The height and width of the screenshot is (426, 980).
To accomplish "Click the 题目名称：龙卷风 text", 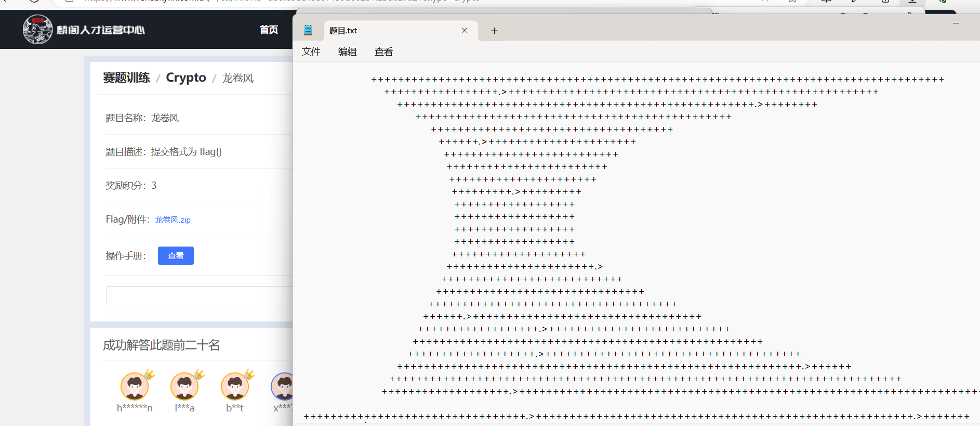I will [142, 118].
